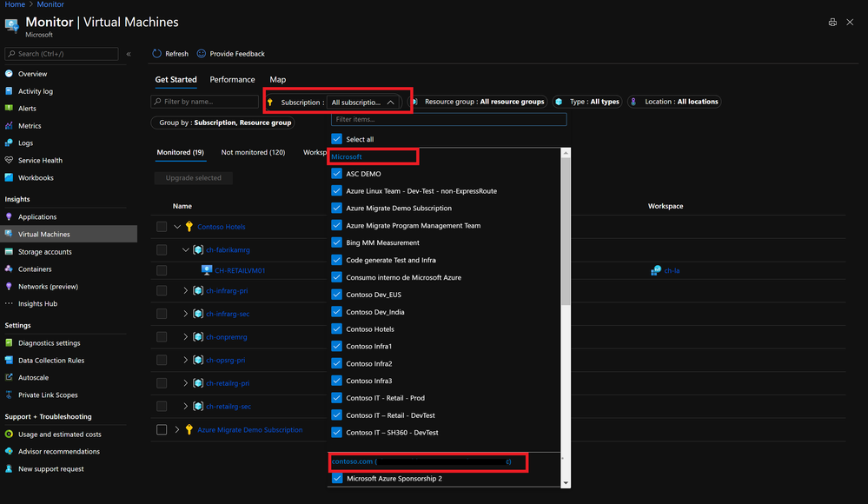Click the dropdown scrollbar down arrow
868x504 pixels.
[566, 483]
